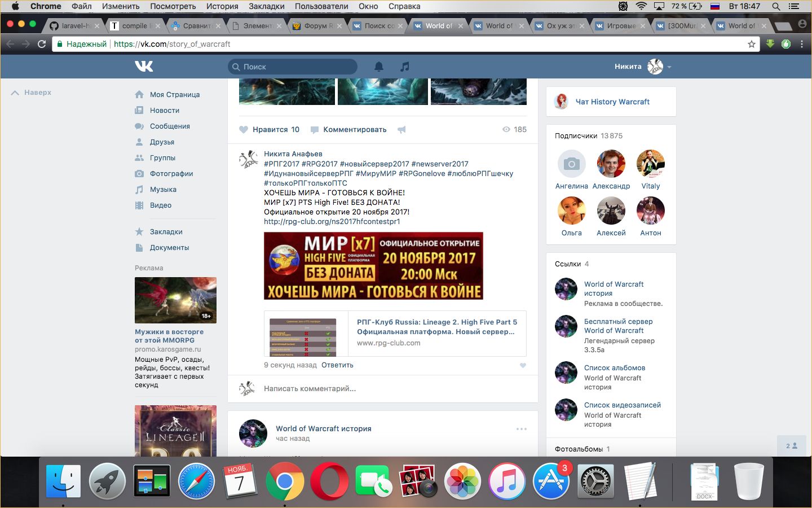The width and height of the screenshot is (812, 508).
Task: Open subscriber Александр's profile
Action: coord(611,170)
